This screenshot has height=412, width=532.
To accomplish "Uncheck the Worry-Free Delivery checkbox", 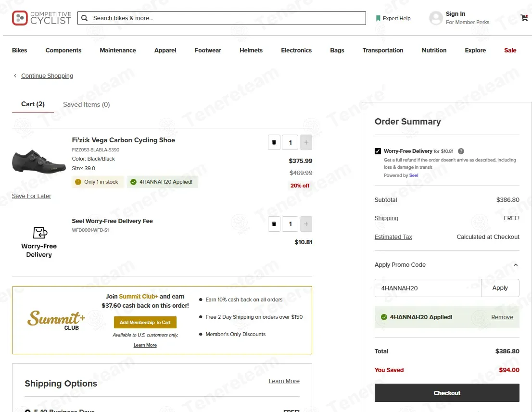I will [378, 151].
